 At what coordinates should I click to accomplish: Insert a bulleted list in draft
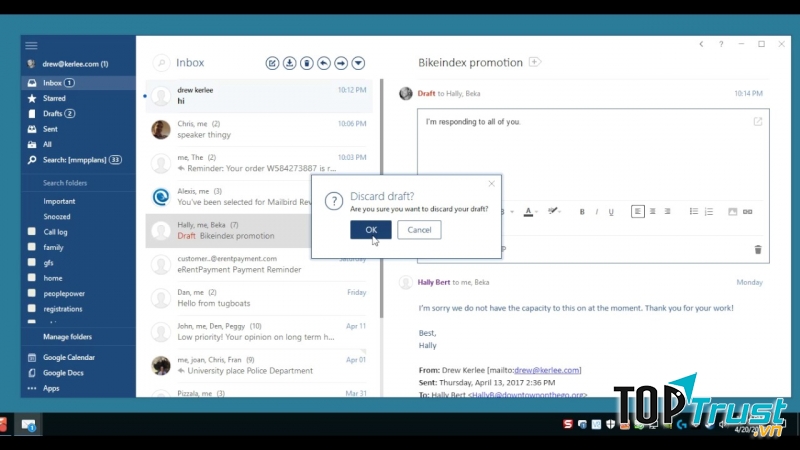coord(694,211)
